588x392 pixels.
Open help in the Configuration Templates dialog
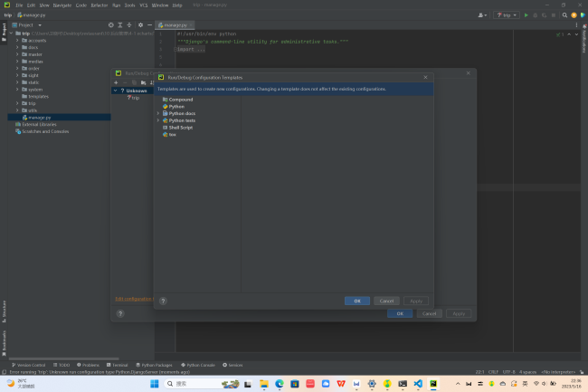[163, 301]
